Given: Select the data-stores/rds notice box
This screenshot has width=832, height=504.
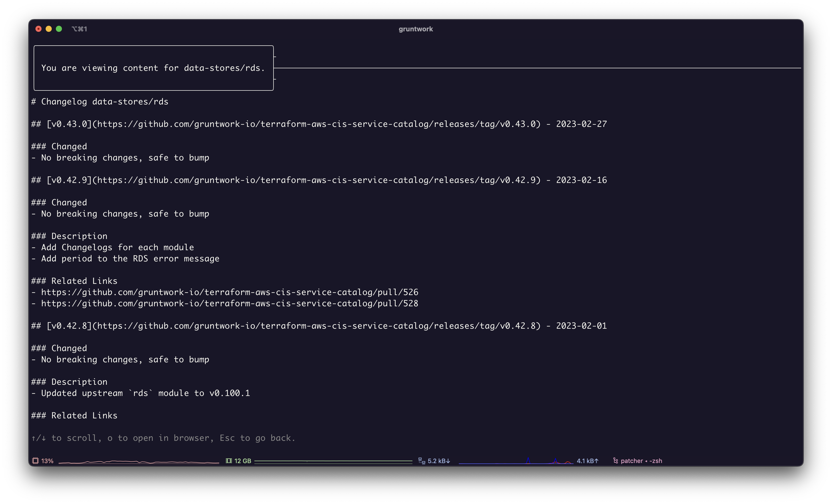Looking at the screenshot, I should [153, 68].
